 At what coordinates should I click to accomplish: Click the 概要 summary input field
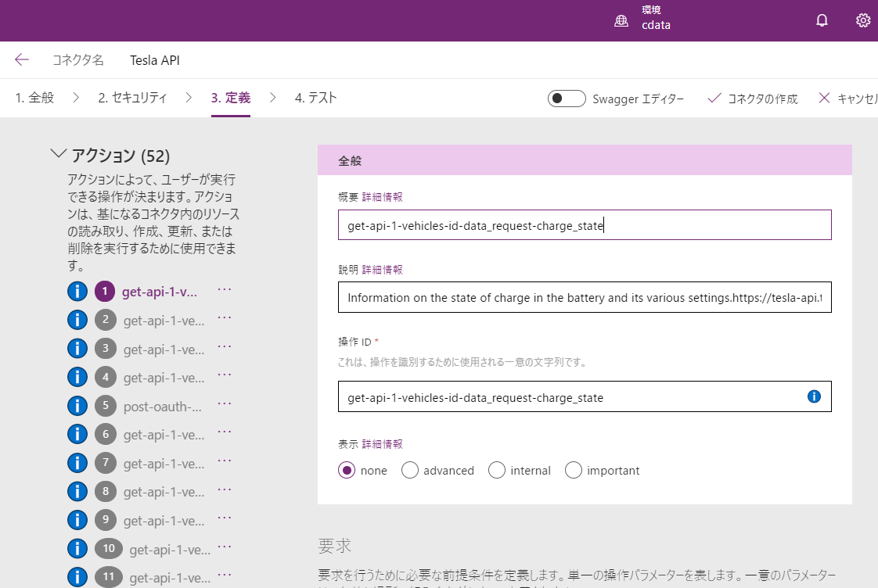(585, 225)
